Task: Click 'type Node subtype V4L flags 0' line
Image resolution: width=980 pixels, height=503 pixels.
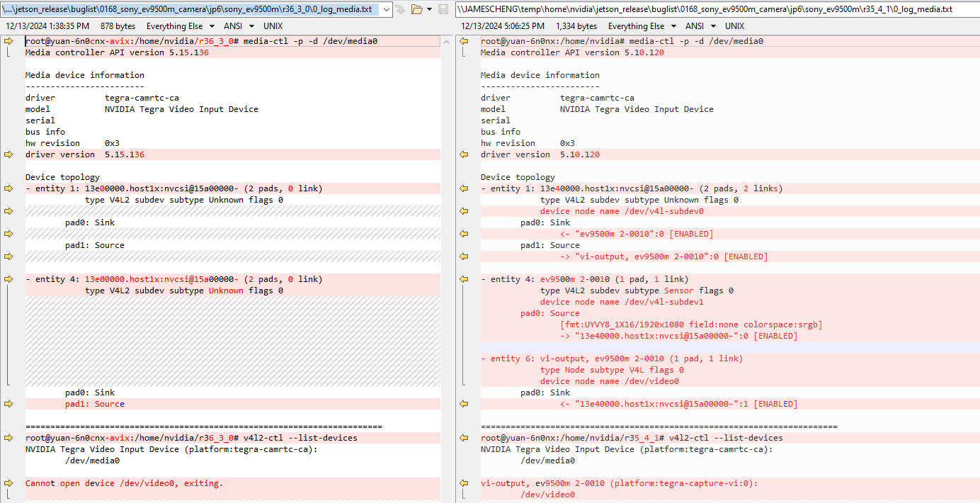Action: (x=612, y=370)
